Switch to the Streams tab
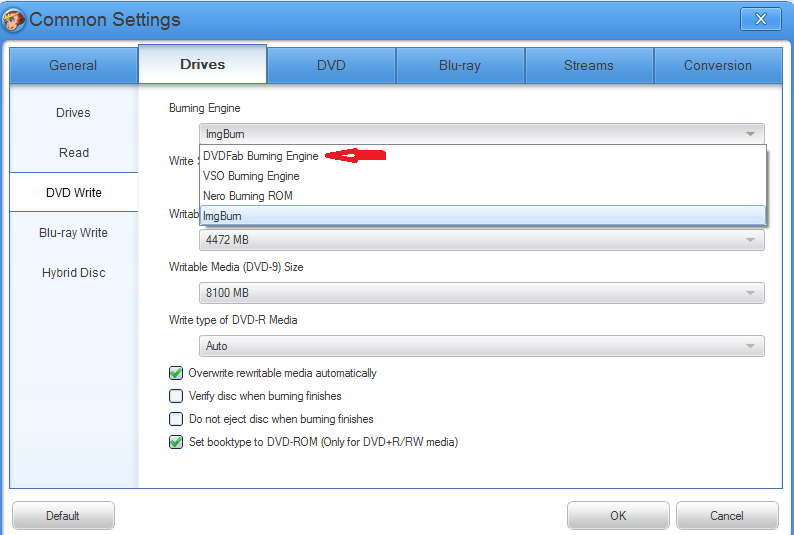The image size is (794, 535). (589, 65)
